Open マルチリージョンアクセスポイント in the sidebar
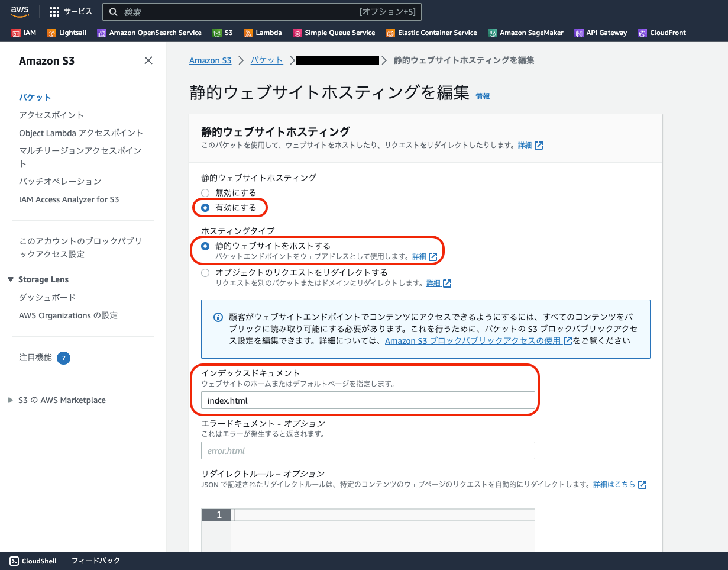The image size is (728, 570). click(80, 157)
